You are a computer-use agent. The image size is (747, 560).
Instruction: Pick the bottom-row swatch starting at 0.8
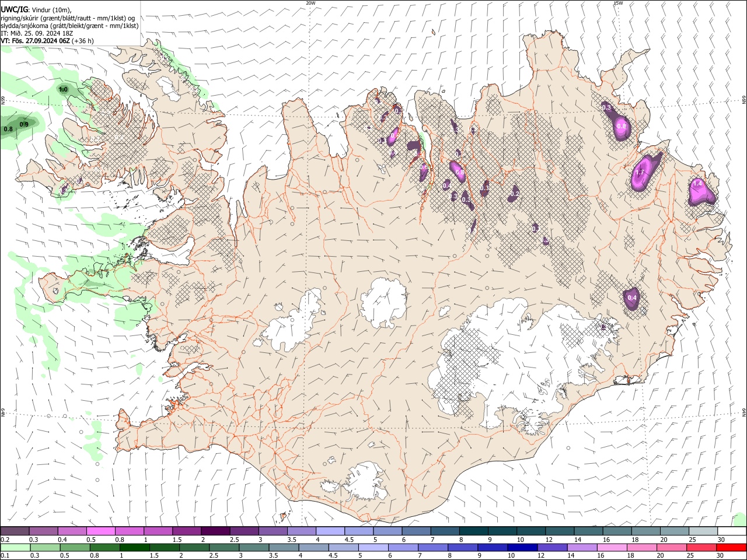pos(104,547)
